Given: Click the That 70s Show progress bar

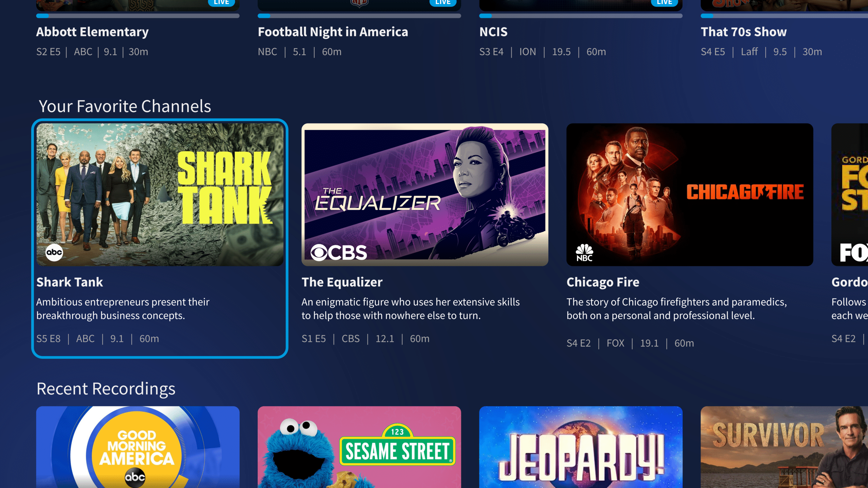Looking at the screenshot, I should coord(784,16).
